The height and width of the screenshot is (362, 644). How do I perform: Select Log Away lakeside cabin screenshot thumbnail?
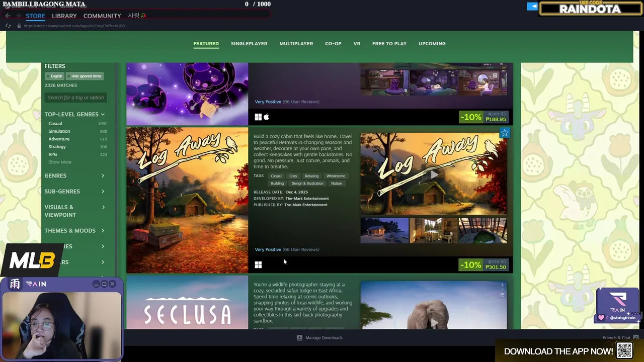click(384, 230)
